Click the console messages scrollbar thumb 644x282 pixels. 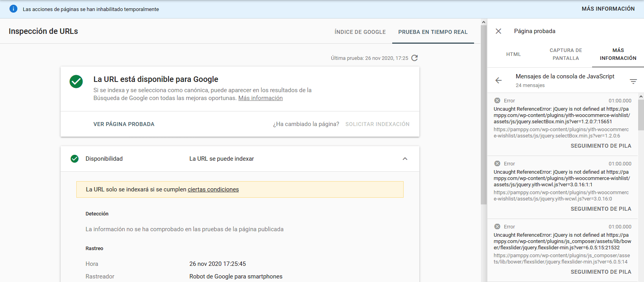(641, 115)
